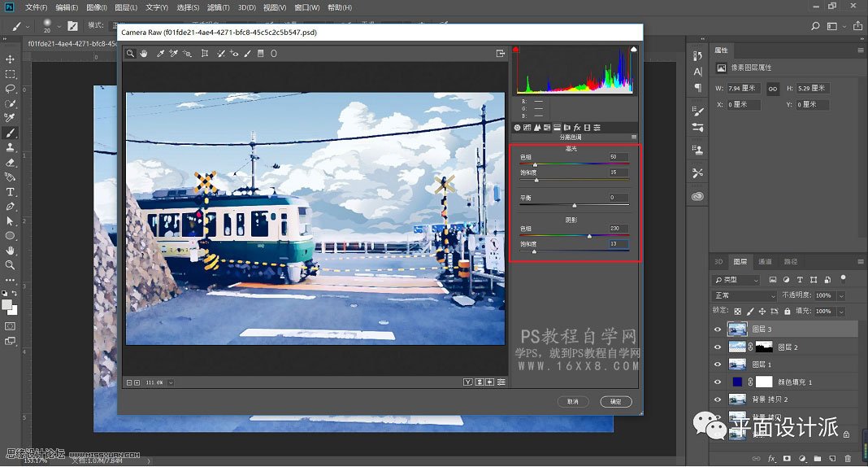Image resolution: width=868 pixels, height=467 pixels.
Task: Open the Detail panel tab in Camera Raw
Action: [x=537, y=128]
